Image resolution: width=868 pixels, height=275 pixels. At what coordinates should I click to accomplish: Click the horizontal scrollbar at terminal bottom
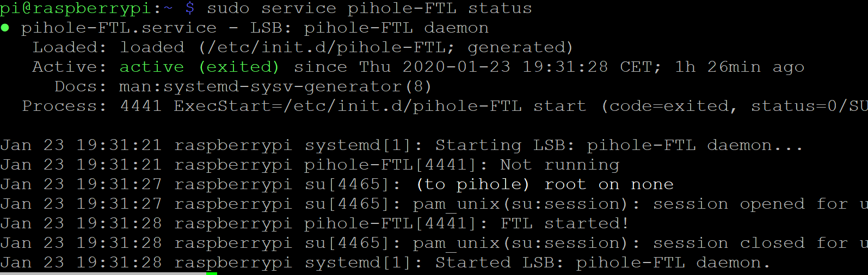coord(103,273)
